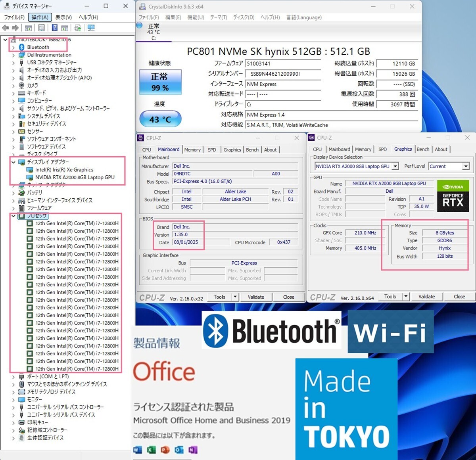This screenshot has width=476, height=460.
Task: Select the NVIDIA RTX A2000 8GB Laptop GPU device
Action: (75, 177)
